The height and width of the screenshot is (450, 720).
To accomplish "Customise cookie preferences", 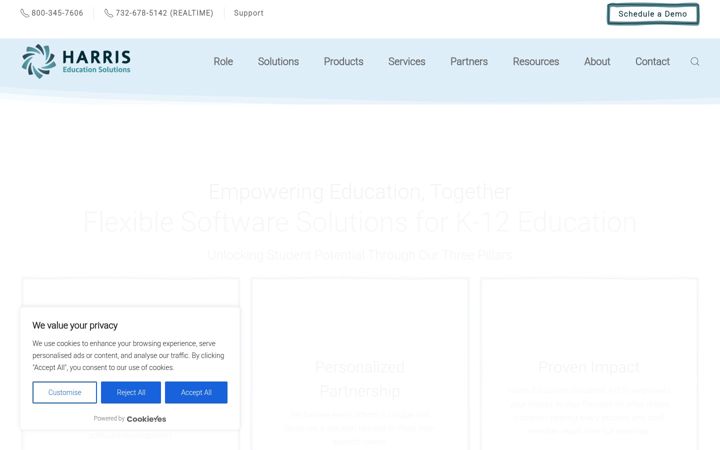I will click(64, 393).
